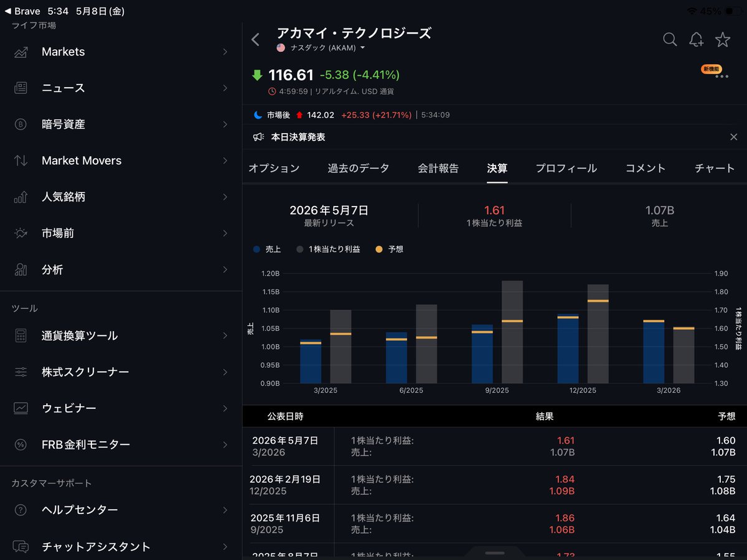Select the 2026年2月19日 earnings row
This screenshot has height=560, width=747.
pyautogui.click(x=495, y=485)
